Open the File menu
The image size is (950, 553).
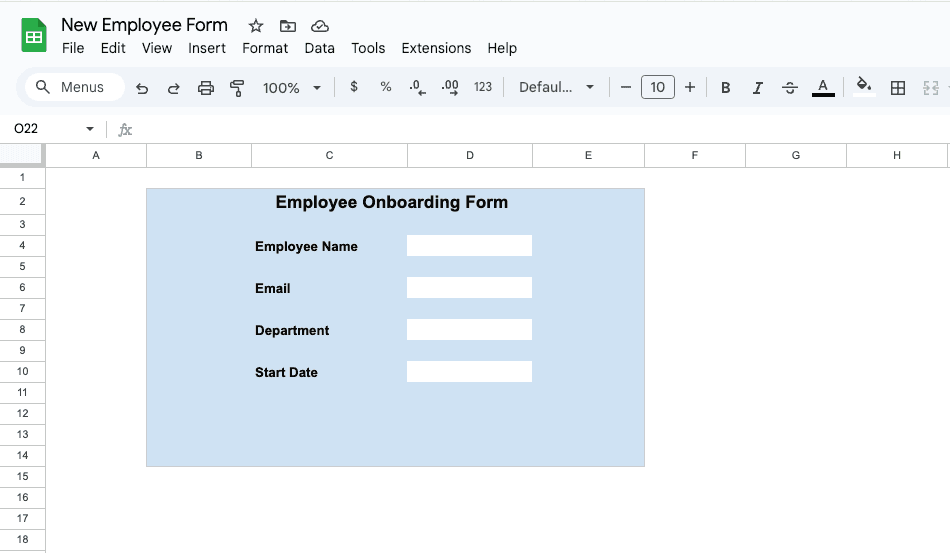[73, 48]
